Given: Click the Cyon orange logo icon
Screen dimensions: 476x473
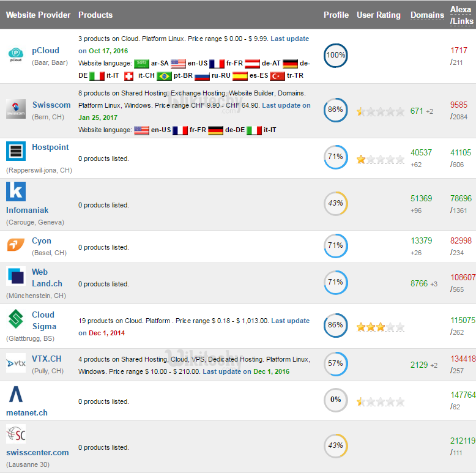Looking at the screenshot, I should [x=16, y=245].
